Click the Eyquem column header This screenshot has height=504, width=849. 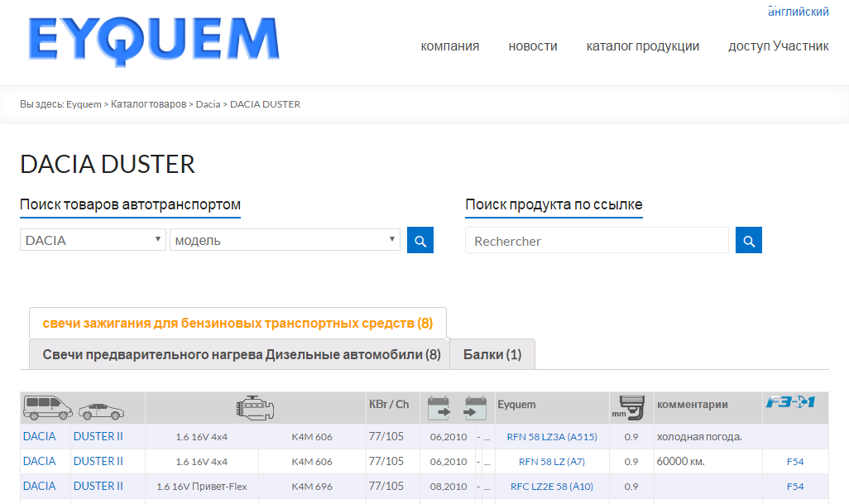(516, 405)
